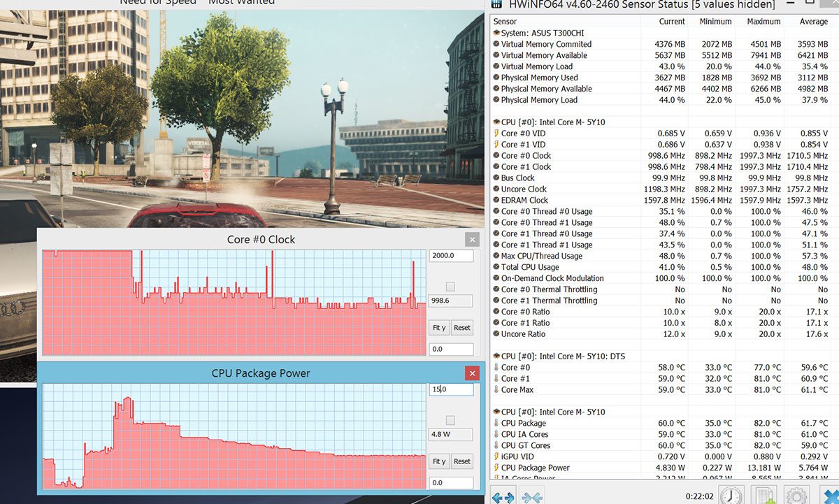Select the System: ASUS T300CHI header row
The image size is (839, 504).
click(x=661, y=33)
